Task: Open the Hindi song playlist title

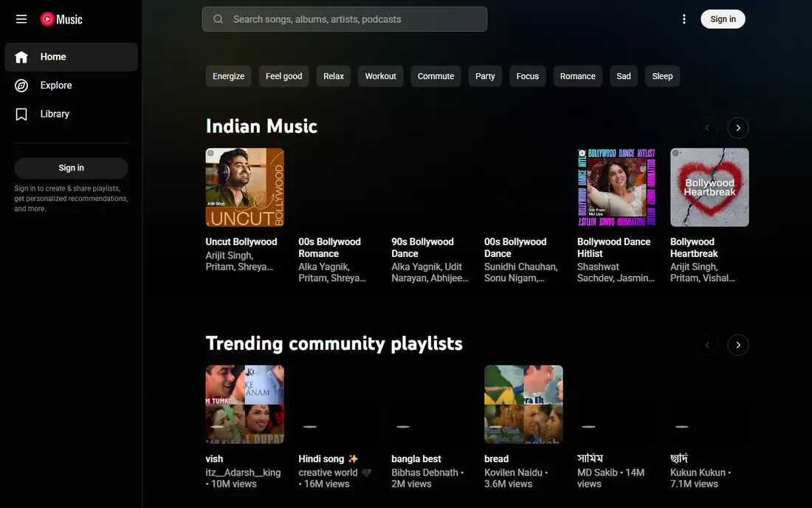Action: point(328,459)
